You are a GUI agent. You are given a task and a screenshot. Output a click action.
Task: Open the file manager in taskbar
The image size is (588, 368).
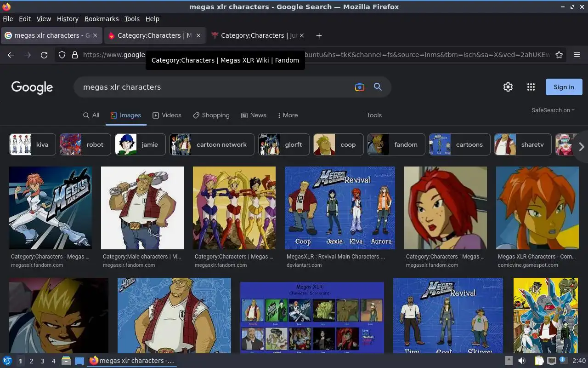66,361
